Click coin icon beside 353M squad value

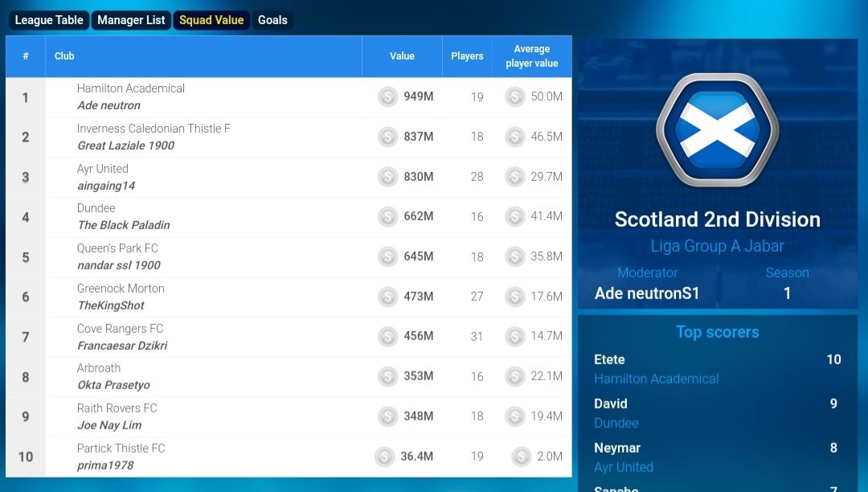(x=388, y=376)
